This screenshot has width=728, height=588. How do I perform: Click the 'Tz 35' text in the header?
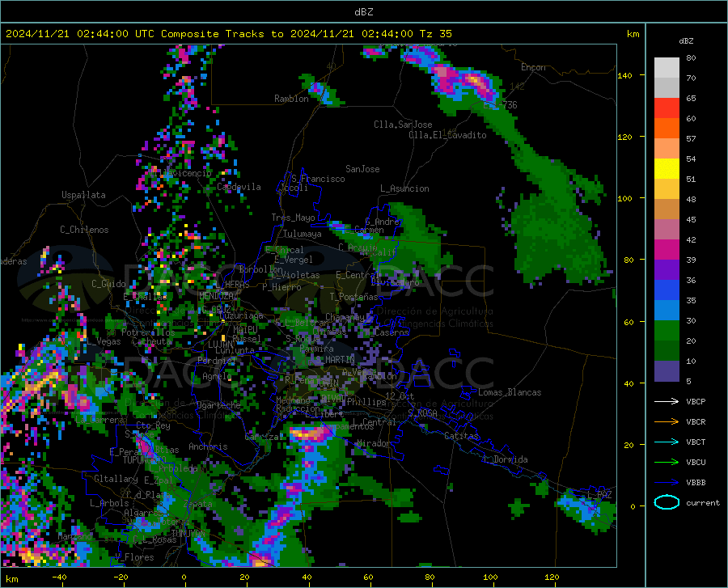pyautogui.click(x=435, y=34)
